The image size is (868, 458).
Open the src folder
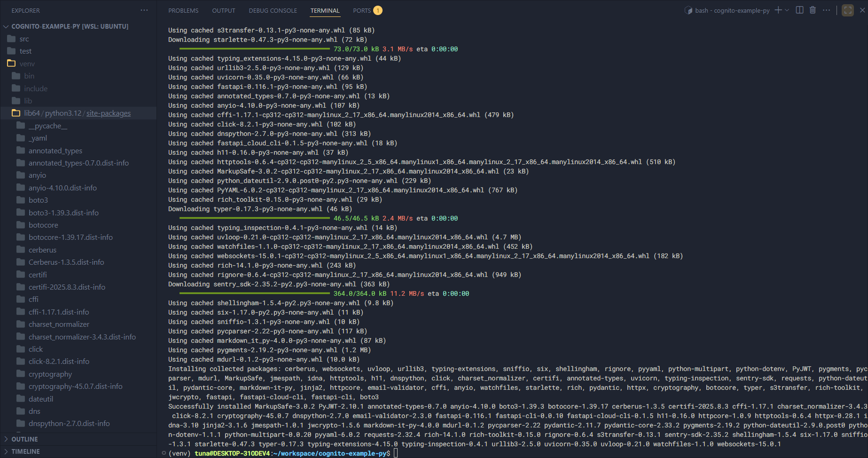(24, 39)
